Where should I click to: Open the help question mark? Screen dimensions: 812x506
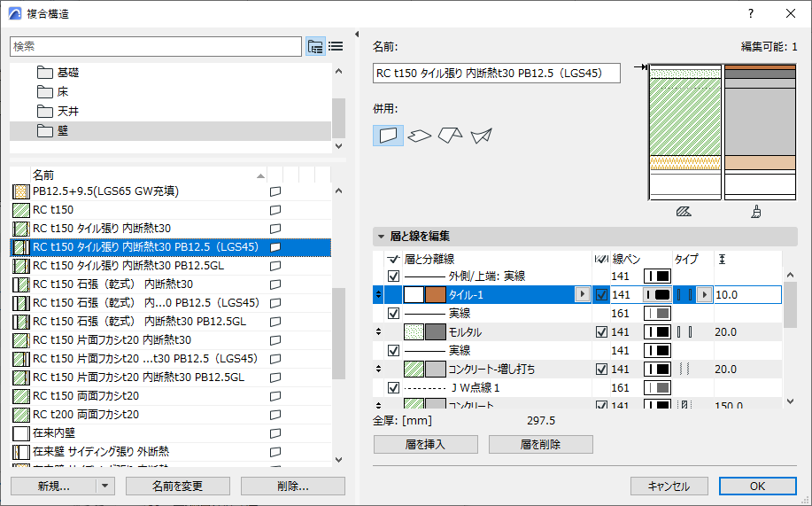click(751, 13)
